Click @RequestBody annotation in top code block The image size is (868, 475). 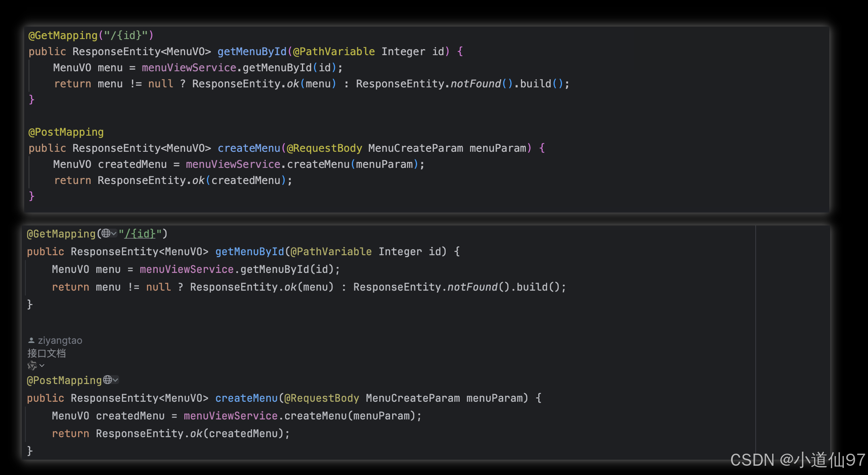tap(324, 148)
